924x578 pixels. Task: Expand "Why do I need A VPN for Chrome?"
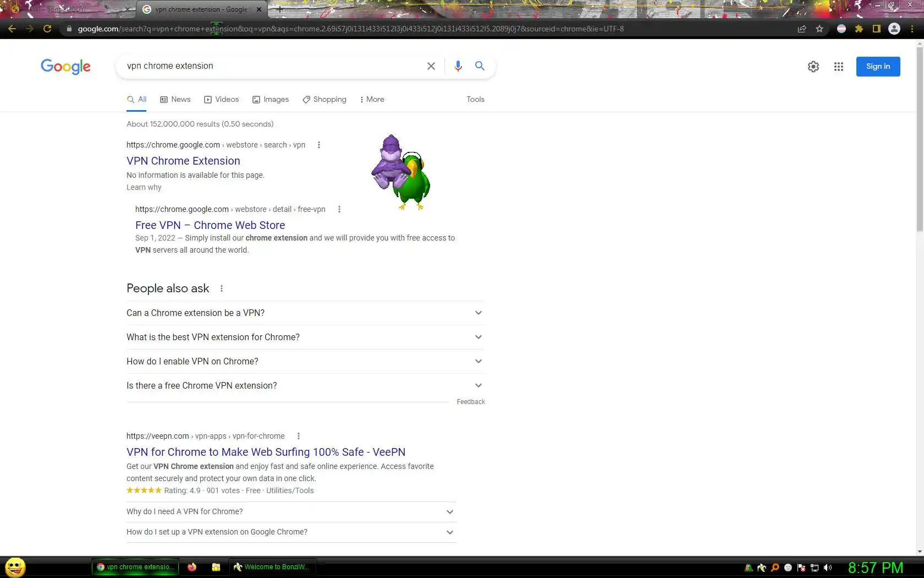291,512
